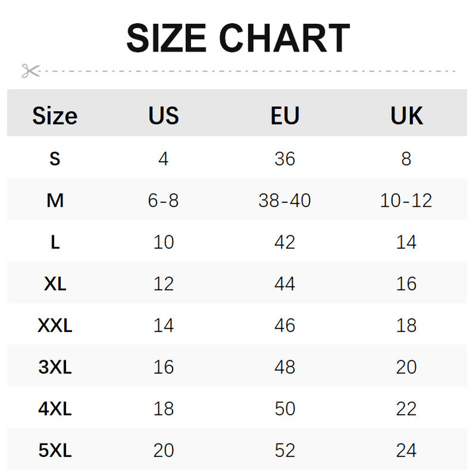Select the M size row label
The image size is (476, 476).
click(x=55, y=200)
